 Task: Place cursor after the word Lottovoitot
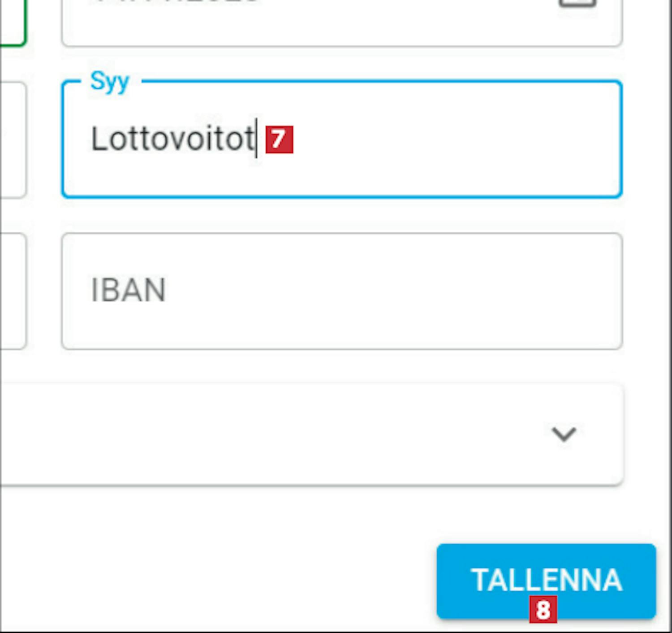point(256,139)
